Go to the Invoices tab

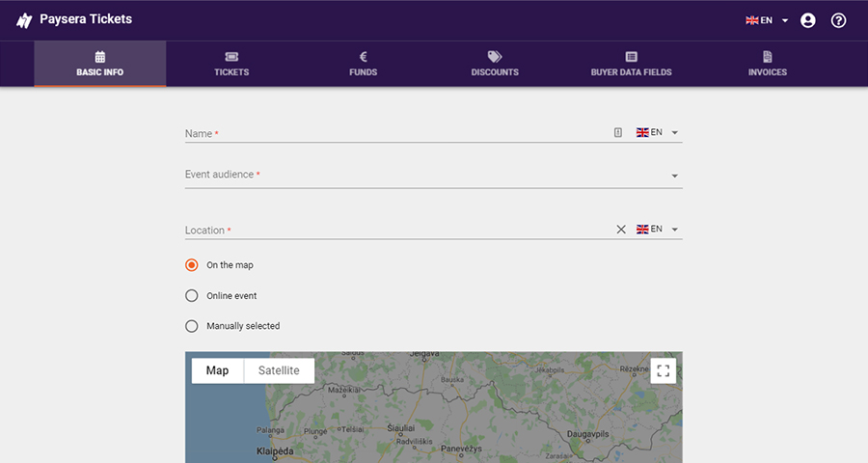coord(767,64)
